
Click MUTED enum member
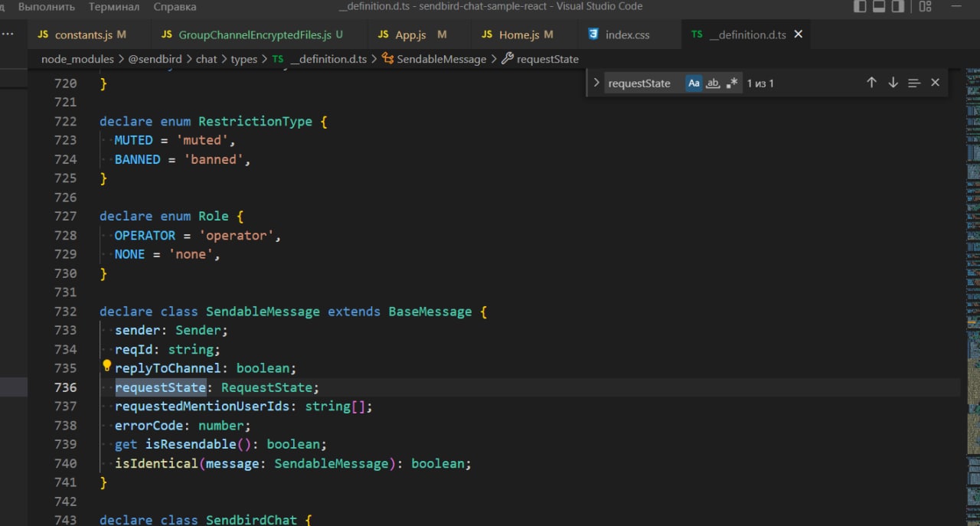coord(134,140)
